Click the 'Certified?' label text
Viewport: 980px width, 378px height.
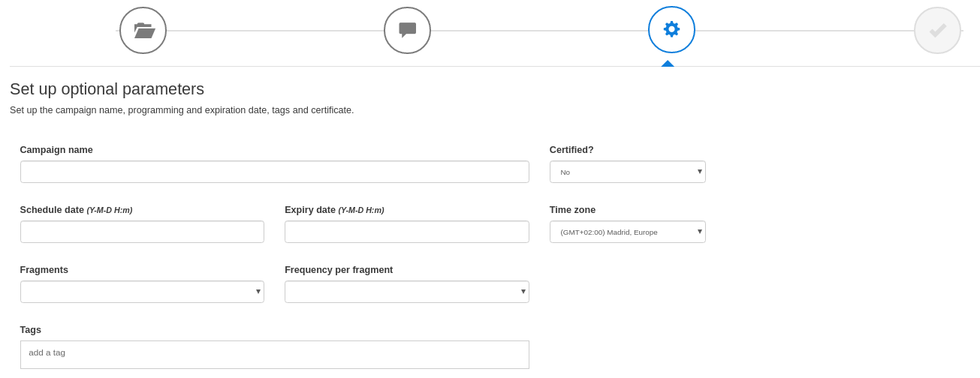[571, 150]
